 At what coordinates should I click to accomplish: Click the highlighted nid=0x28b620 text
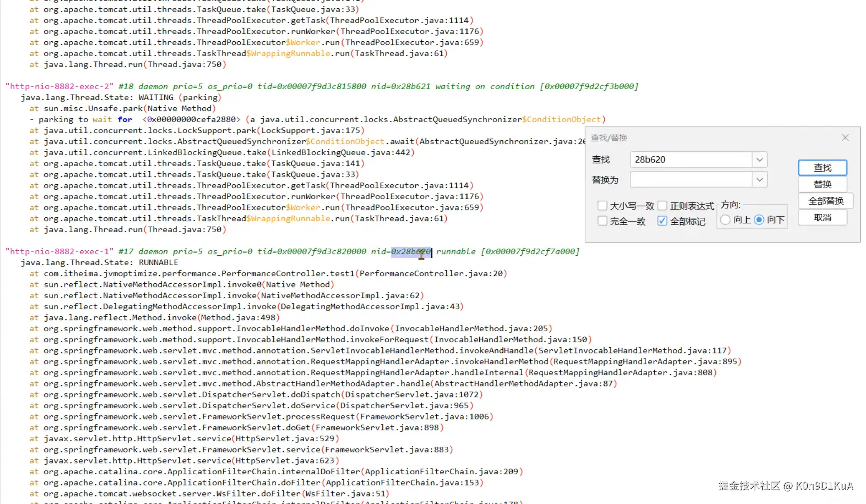(410, 252)
